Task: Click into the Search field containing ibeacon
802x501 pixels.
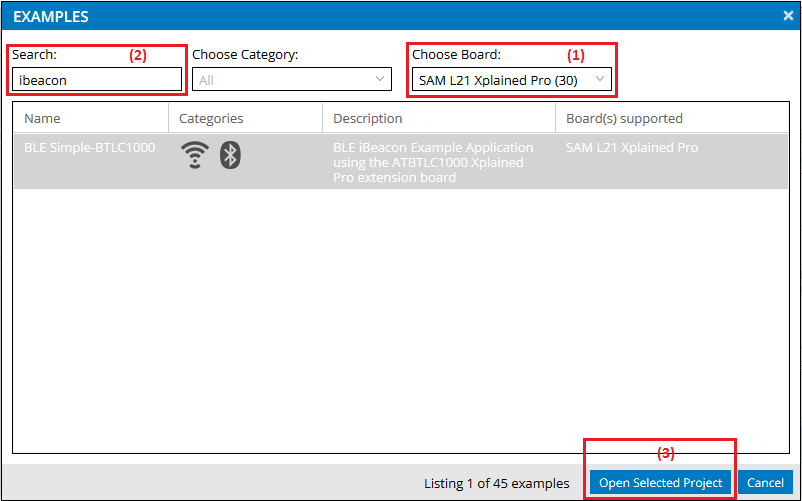Action: [x=97, y=80]
